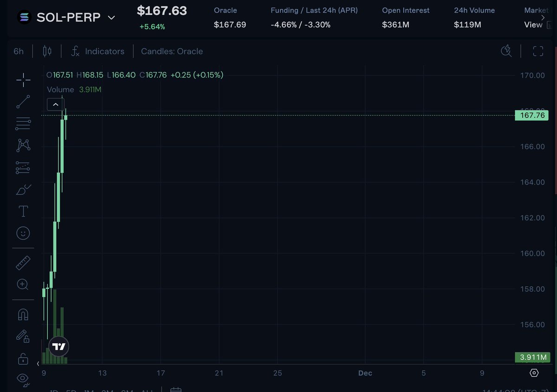Viewport: 557px width, 392px height.
Task: Enter fullscreen chart mode
Action: [538, 51]
